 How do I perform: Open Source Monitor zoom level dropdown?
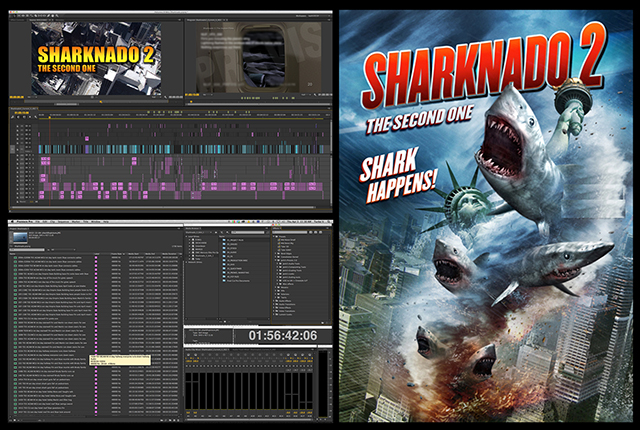tap(32, 97)
